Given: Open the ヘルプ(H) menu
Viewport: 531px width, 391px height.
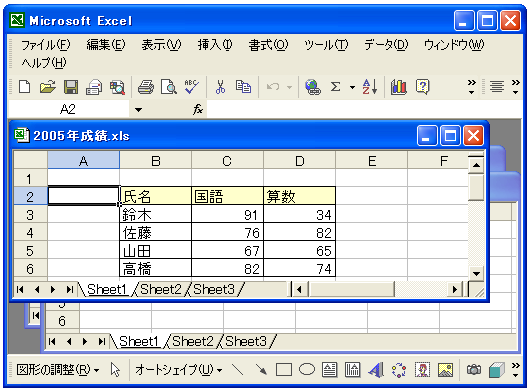Looking at the screenshot, I should (x=44, y=63).
